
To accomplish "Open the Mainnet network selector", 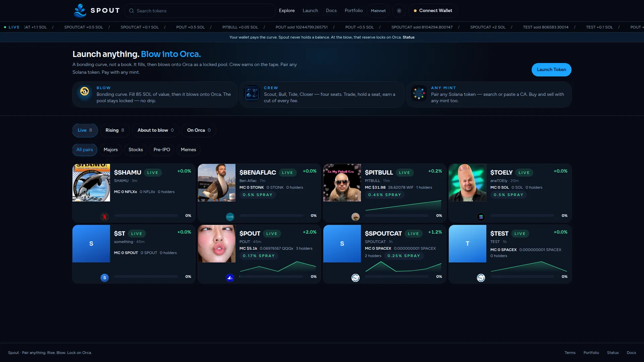I will [x=378, y=11].
